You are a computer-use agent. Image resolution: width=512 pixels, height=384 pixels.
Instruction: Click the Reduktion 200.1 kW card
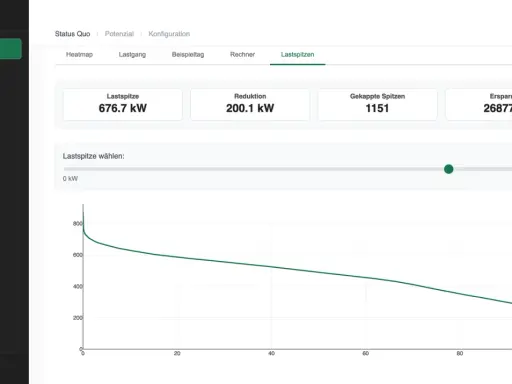(x=250, y=104)
